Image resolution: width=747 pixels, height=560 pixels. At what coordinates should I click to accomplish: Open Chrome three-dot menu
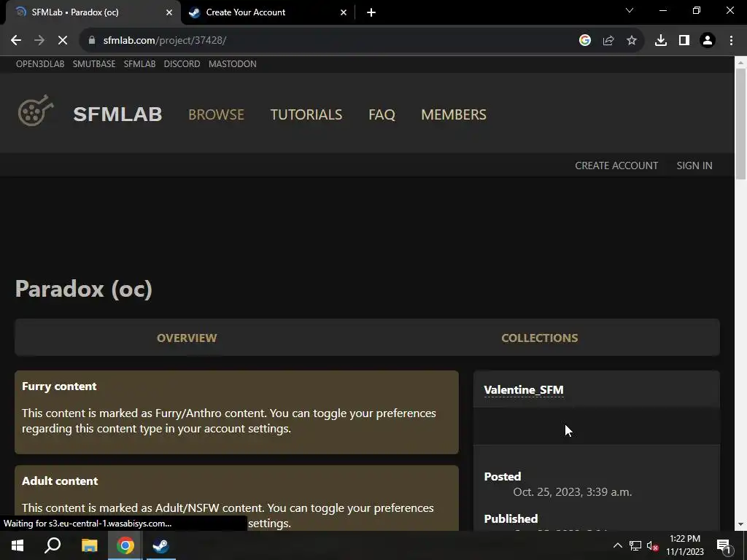[731, 41]
